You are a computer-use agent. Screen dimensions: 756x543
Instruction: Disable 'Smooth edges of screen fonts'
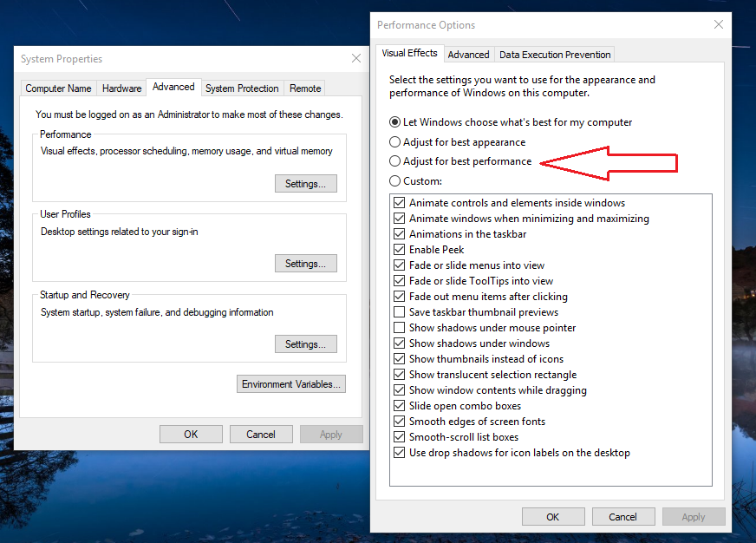point(400,422)
